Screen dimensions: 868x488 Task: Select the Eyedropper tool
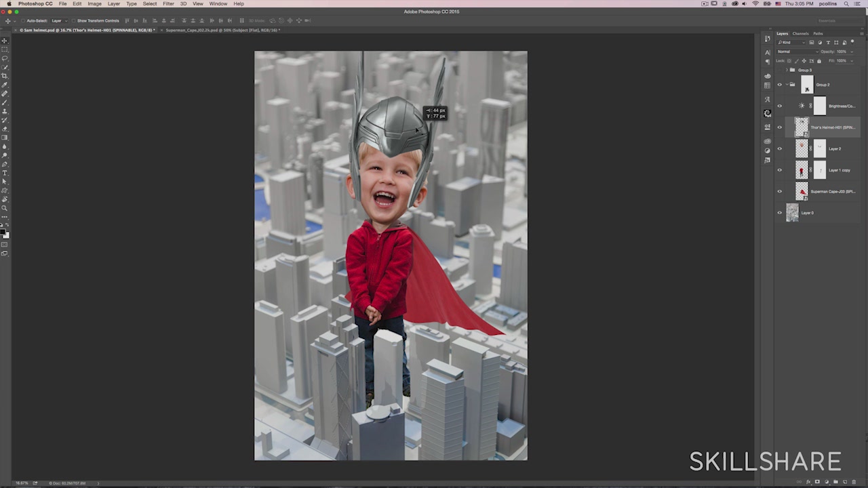[5, 85]
